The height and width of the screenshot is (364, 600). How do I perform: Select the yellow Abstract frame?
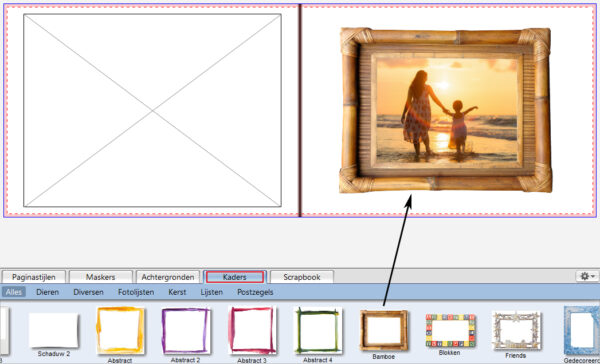[x=121, y=331]
